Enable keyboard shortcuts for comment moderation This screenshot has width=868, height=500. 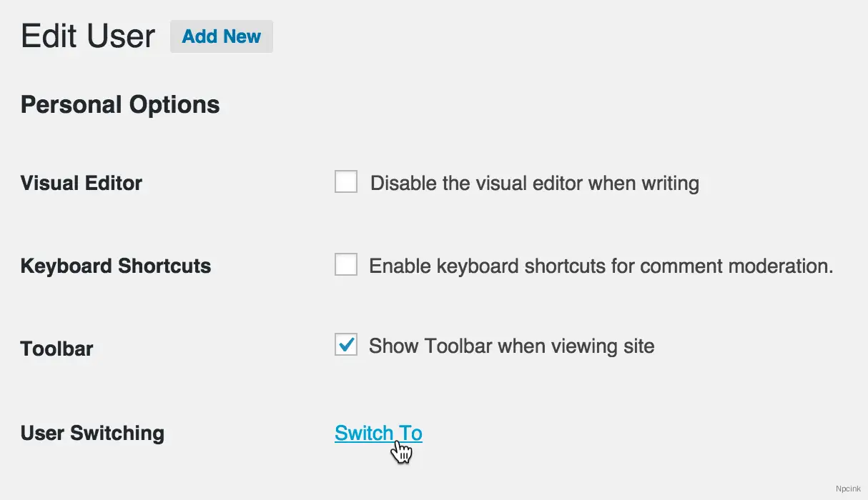pyautogui.click(x=345, y=264)
